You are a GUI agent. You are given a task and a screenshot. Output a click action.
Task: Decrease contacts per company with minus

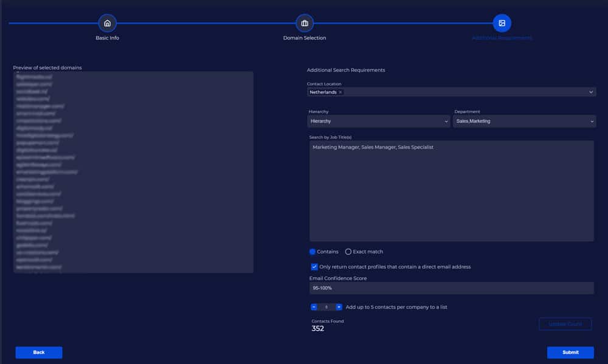314,307
